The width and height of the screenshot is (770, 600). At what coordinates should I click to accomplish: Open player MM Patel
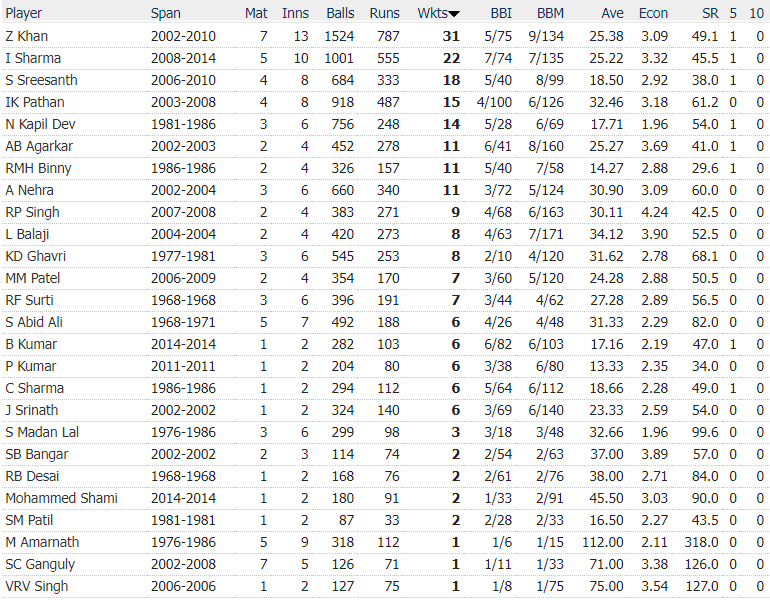point(32,278)
